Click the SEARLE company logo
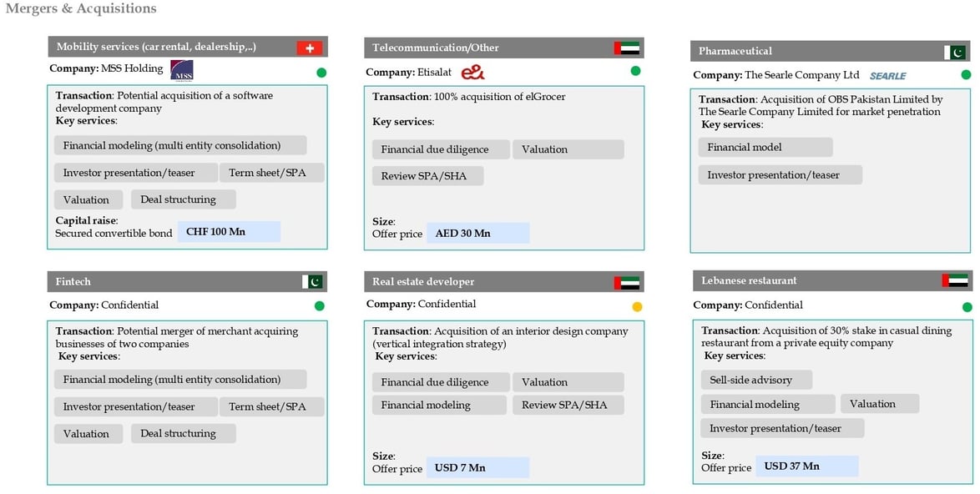Viewport: 980px width, 494px height. click(x=887, y=76)
